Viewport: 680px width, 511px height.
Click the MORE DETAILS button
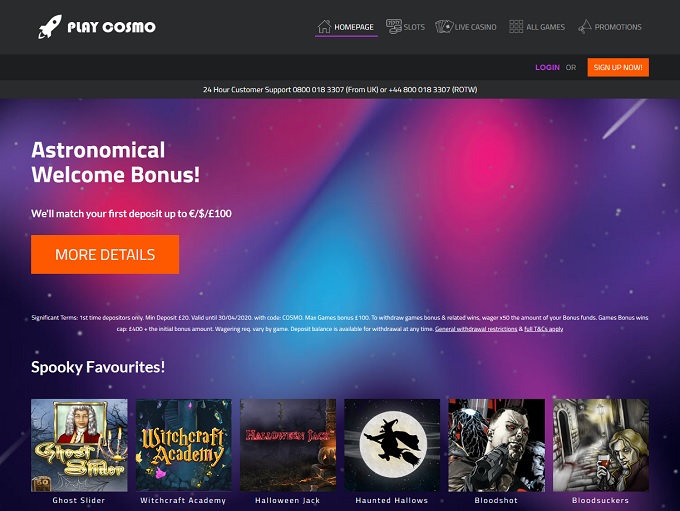pyautogui.click(x=105, y=254)
